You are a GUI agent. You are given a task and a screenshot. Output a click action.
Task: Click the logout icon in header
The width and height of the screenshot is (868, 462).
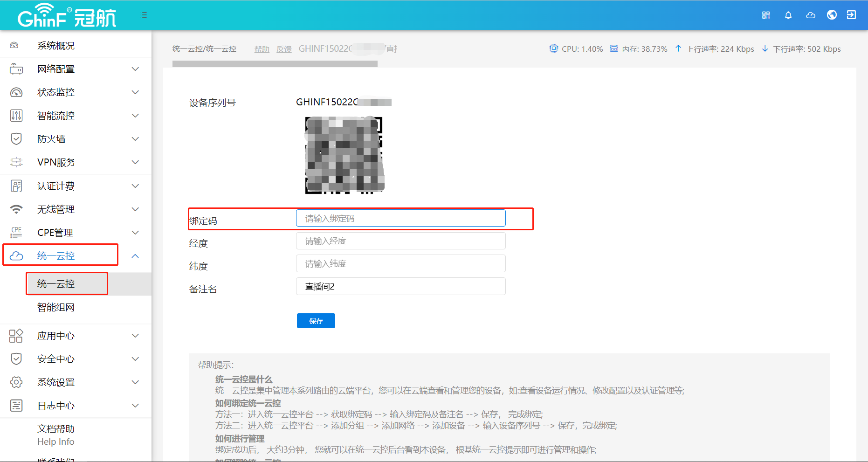coord(851,15)
